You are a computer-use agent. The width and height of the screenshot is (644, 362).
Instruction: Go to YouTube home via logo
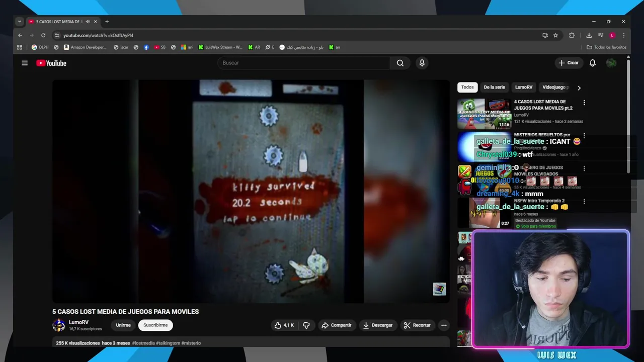tap(51, 63)
